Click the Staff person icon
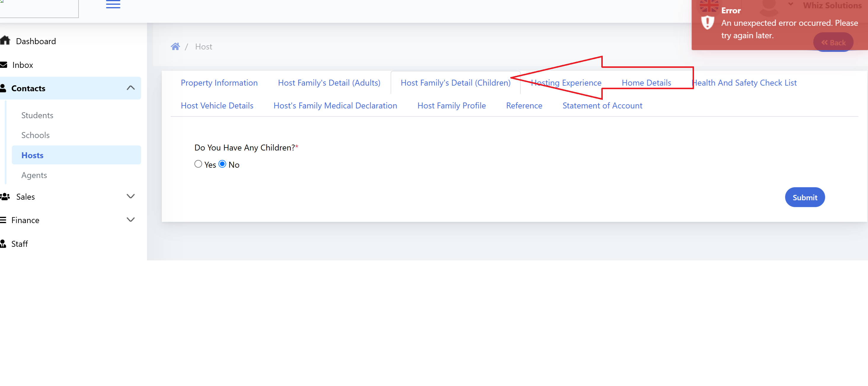Image resolution: width=868 pixels, height=386 pixels. tap(3, 244)
